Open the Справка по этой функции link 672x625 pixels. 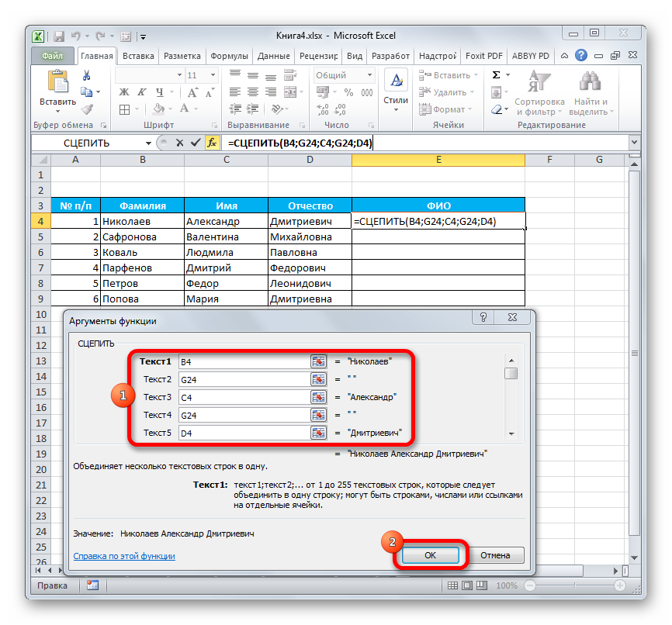coord(124,556)
